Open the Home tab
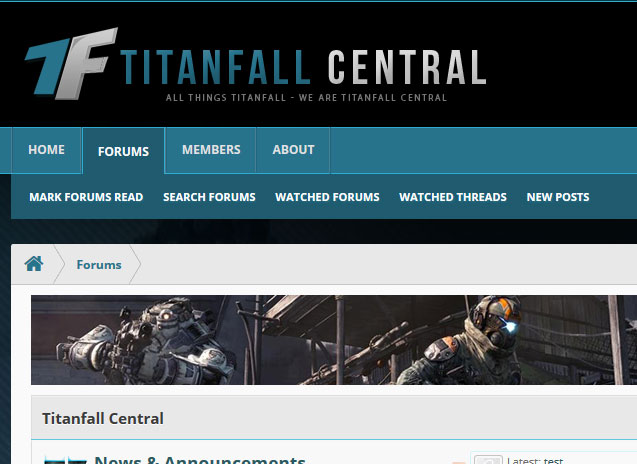 [x=46, y=150]
